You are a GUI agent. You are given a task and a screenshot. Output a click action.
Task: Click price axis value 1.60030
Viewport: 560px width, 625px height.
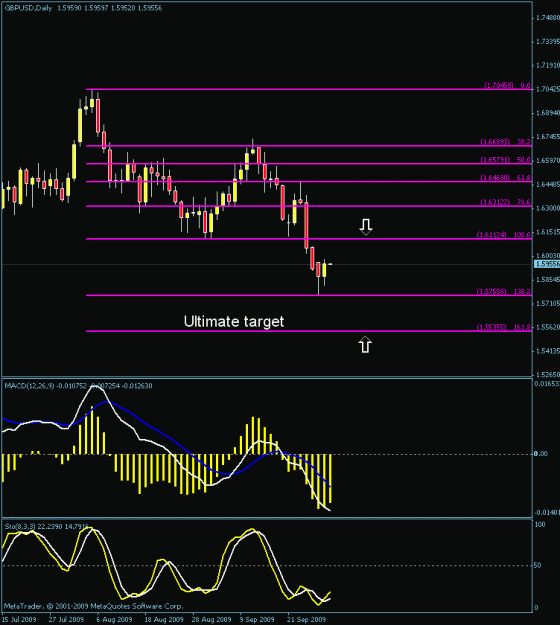548,256
